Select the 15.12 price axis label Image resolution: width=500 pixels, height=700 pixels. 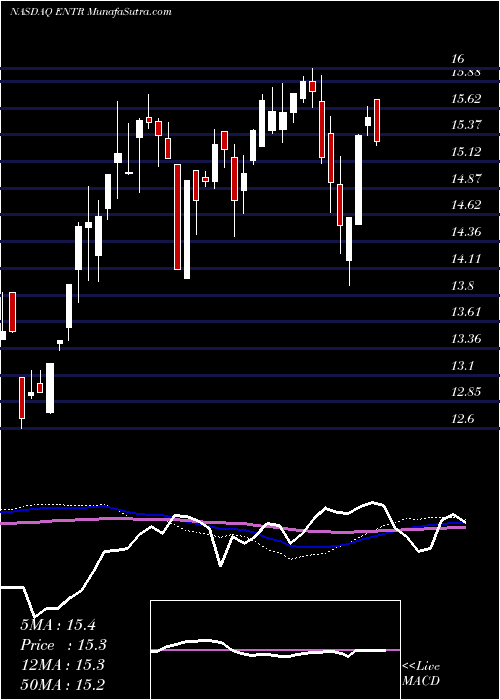(x=466, y=152)
